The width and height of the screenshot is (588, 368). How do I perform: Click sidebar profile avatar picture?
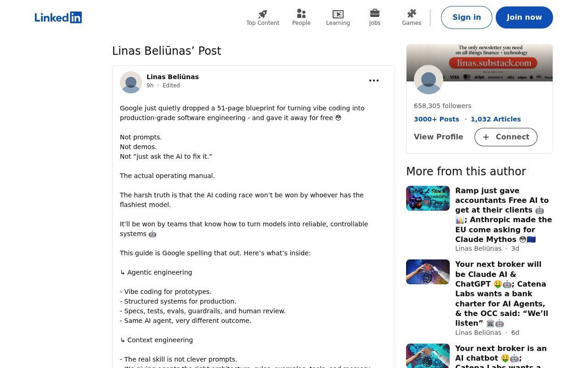[x=429, y=80]
